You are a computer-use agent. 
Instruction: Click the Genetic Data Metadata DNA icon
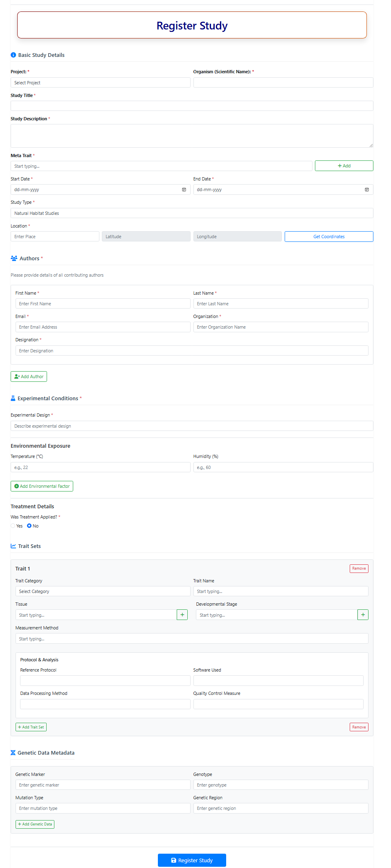(x=13, y=753)
